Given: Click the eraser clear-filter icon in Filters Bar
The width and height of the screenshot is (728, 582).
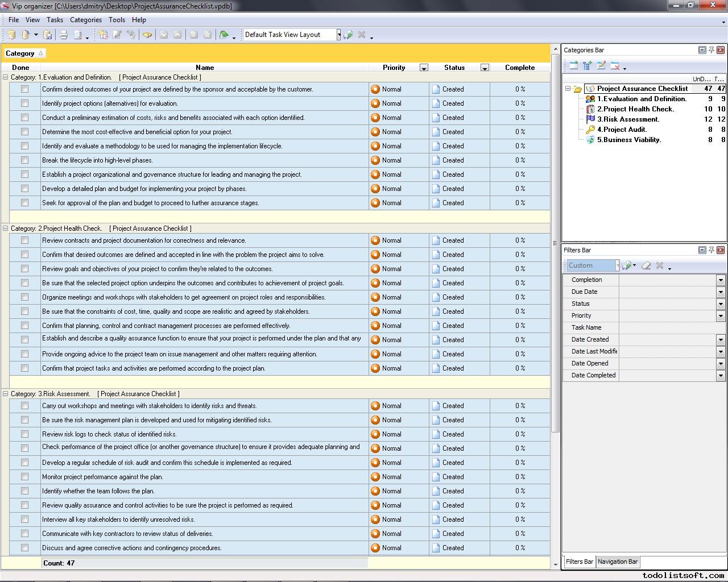Looking at the screenshot, I should point(646,265).
